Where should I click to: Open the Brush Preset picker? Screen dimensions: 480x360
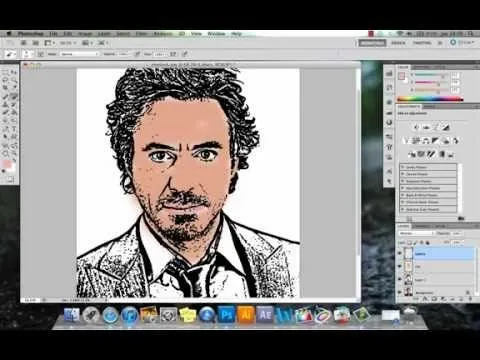click(28, 54)
